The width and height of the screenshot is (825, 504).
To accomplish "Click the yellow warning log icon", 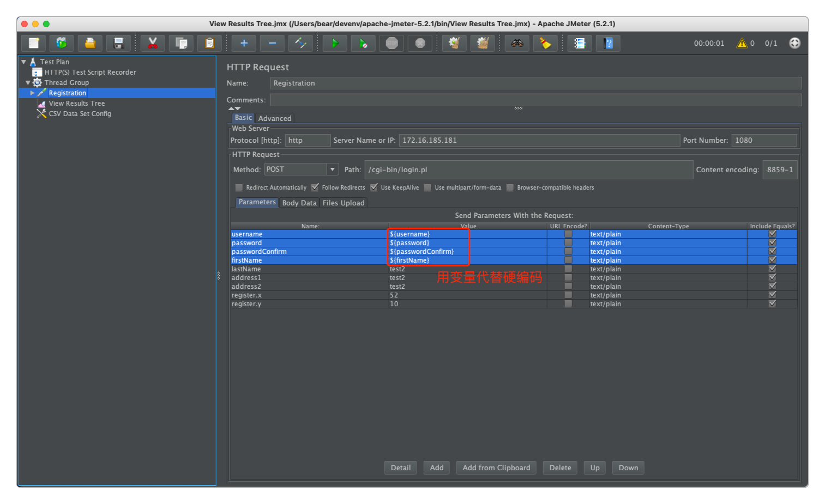I will 742,43.
